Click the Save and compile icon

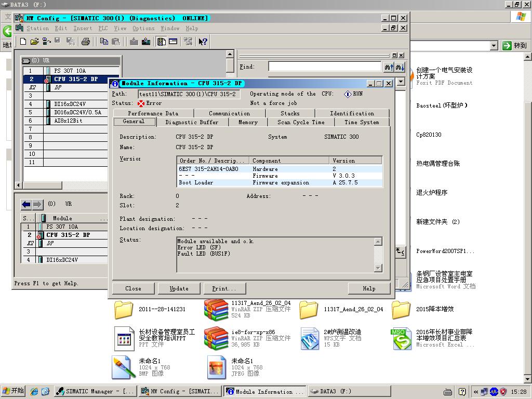point(71,42)
